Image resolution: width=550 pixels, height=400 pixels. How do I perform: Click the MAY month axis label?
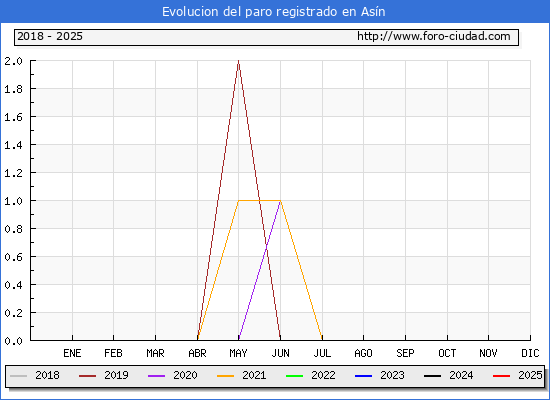pyautogui.click(x=239, y=353)
